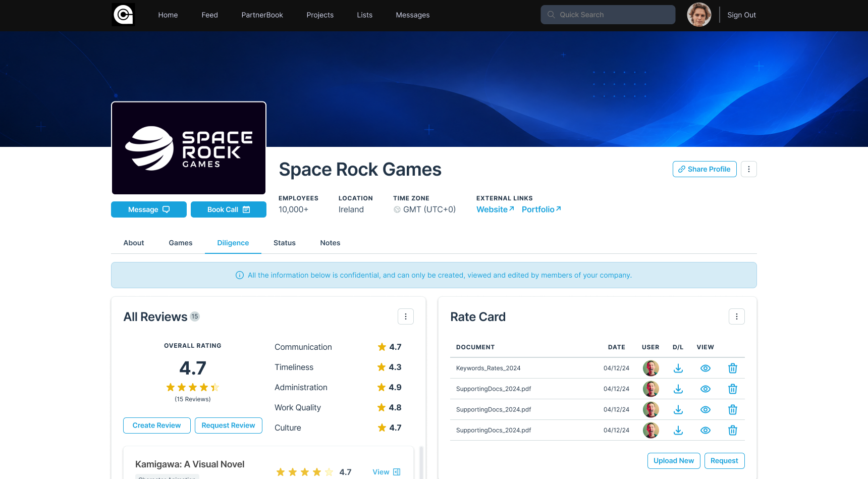This screenshot has width=868, height=479.
Task: Open the Notes tab
Action: pyautogui.click(x=330, y=243)
